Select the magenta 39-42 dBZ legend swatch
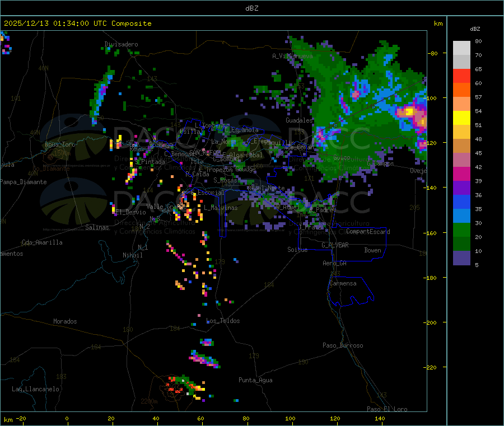The height and width of the screenshot is (426, 504). coord(461,174)
